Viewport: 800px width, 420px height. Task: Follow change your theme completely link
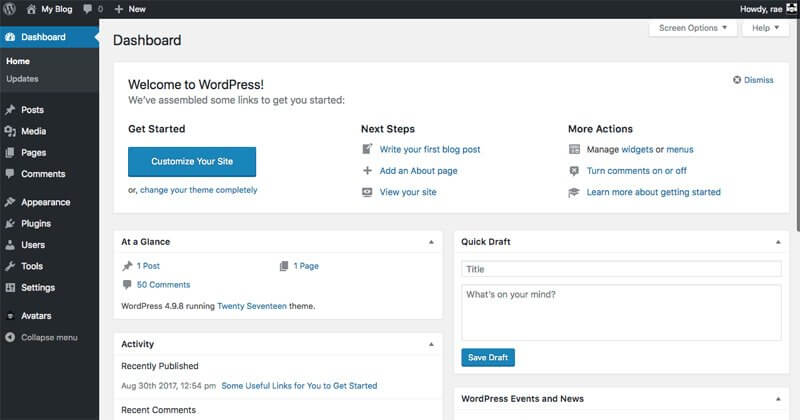198,190
